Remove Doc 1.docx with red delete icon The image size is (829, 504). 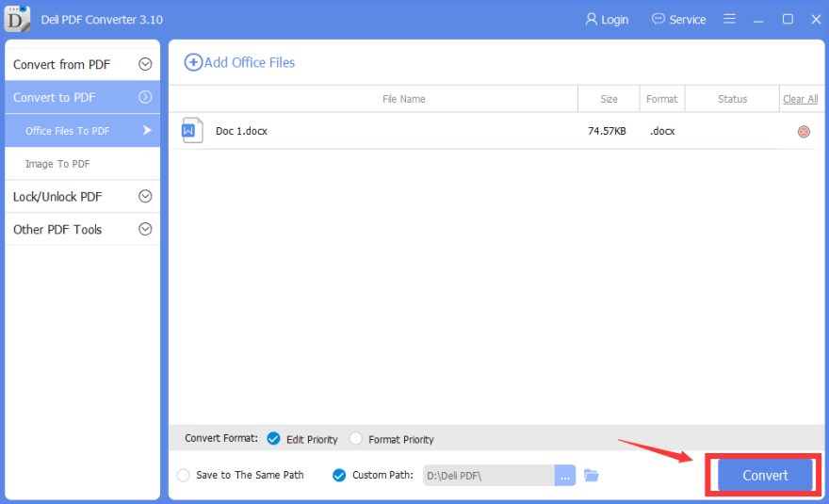coord(804,131)
